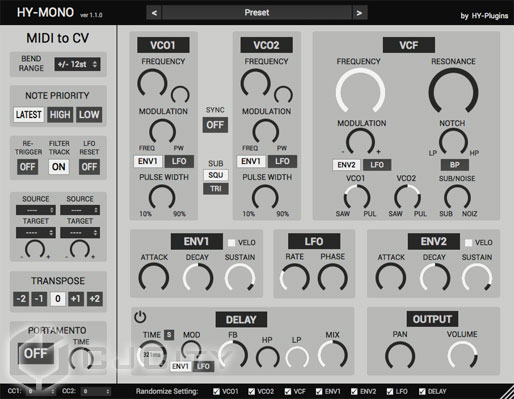Enable ENV2 VELO checkbox
514x399 pixels.
pyautogui.click(x=468, y=243)
